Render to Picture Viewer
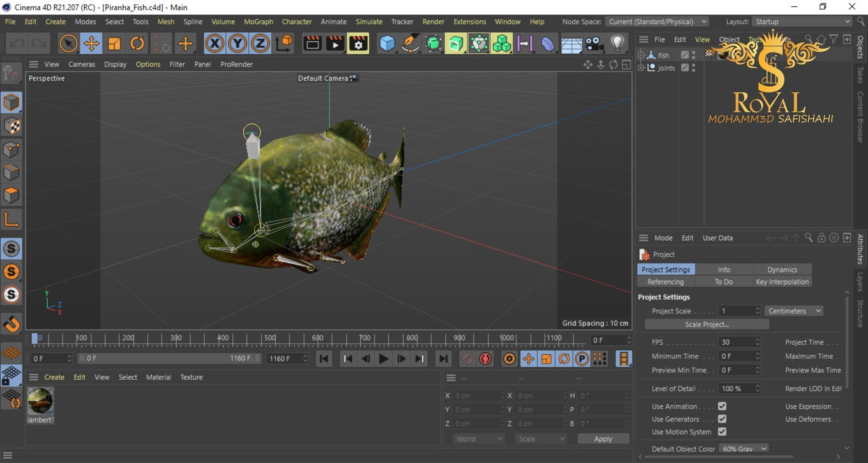This screenshot has height=463, width=868. (x=335, y=44)
